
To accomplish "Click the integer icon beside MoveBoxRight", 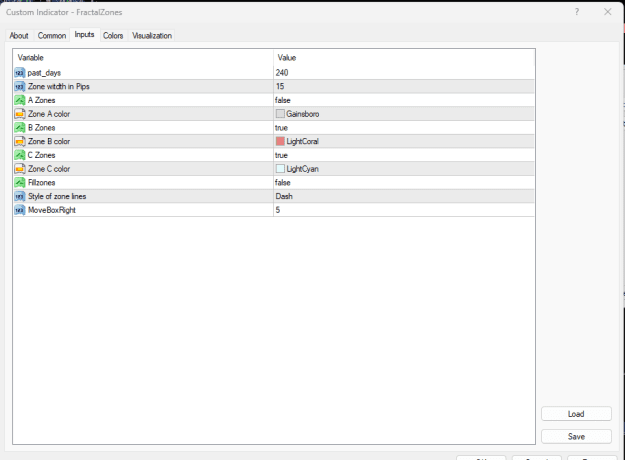I will tap(20, 210).
